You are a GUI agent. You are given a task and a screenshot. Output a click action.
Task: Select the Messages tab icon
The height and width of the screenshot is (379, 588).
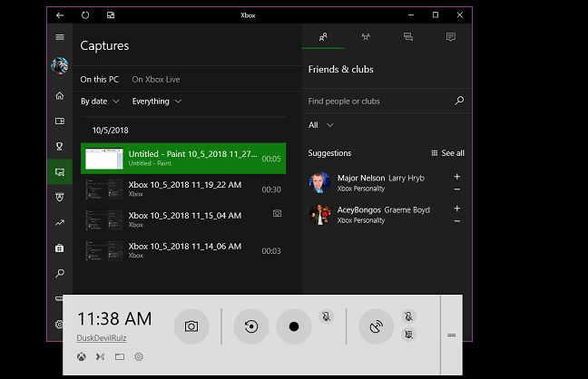pos(408,37)
